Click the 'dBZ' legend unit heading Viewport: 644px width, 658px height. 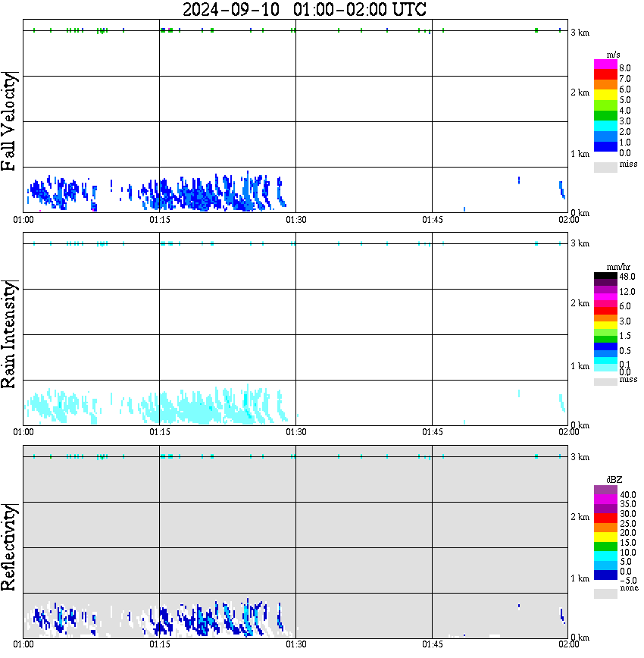614,479
